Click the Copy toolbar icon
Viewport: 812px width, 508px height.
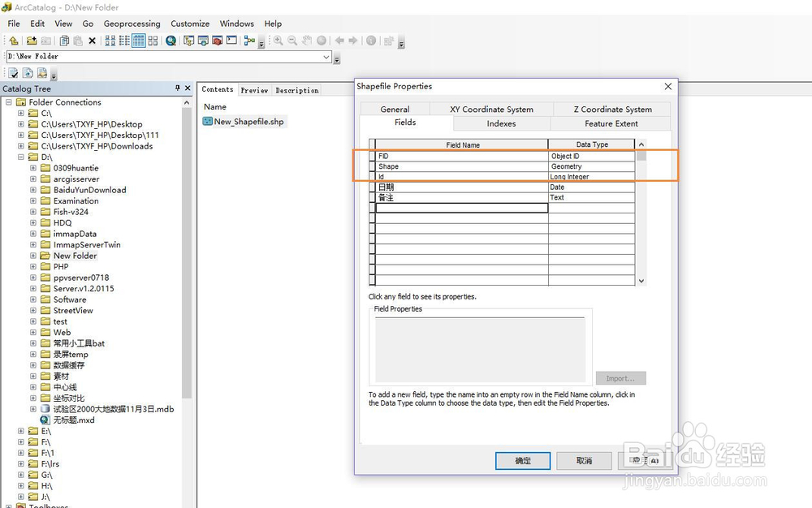64,41
